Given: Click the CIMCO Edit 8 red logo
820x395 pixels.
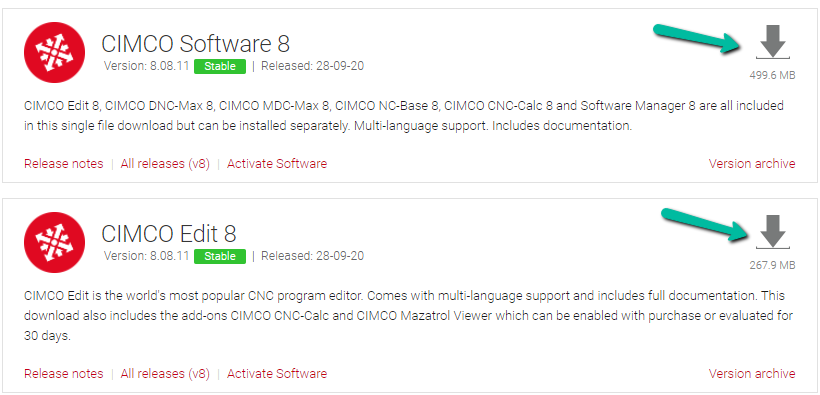Looking at the screenshot, I should pyautogui.click(x=54, y=242).
